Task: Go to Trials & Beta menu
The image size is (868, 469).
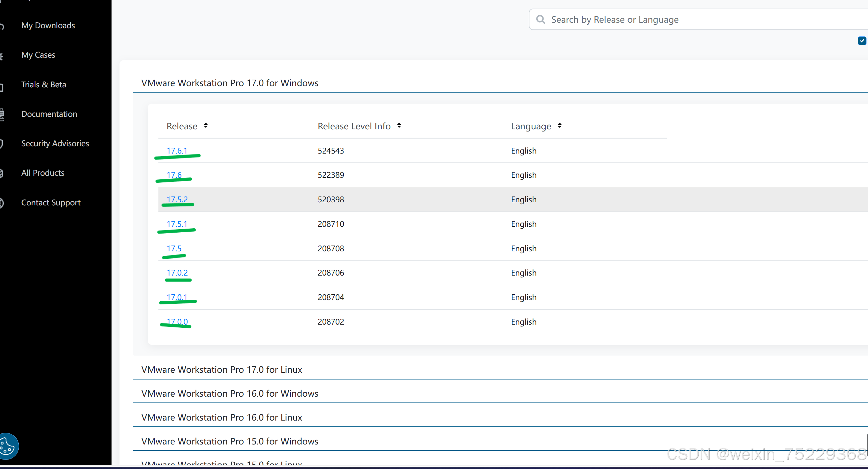Action: [44, 85]
